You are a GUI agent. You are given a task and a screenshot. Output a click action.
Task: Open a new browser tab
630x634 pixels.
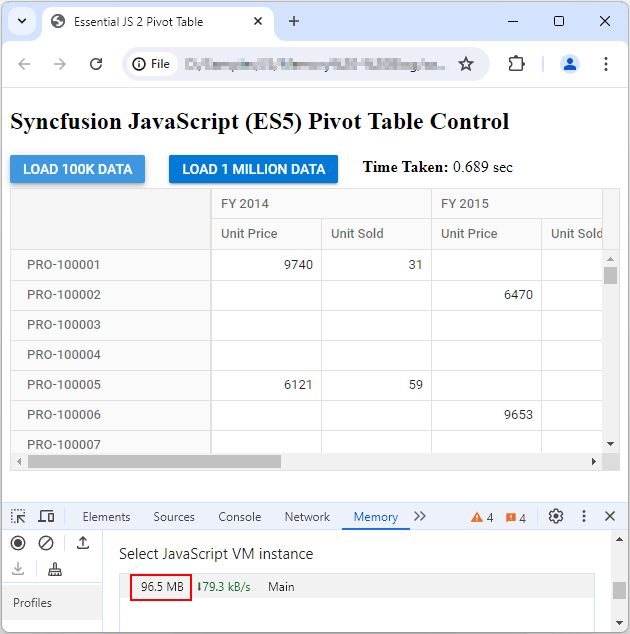(x=294, y=21)
